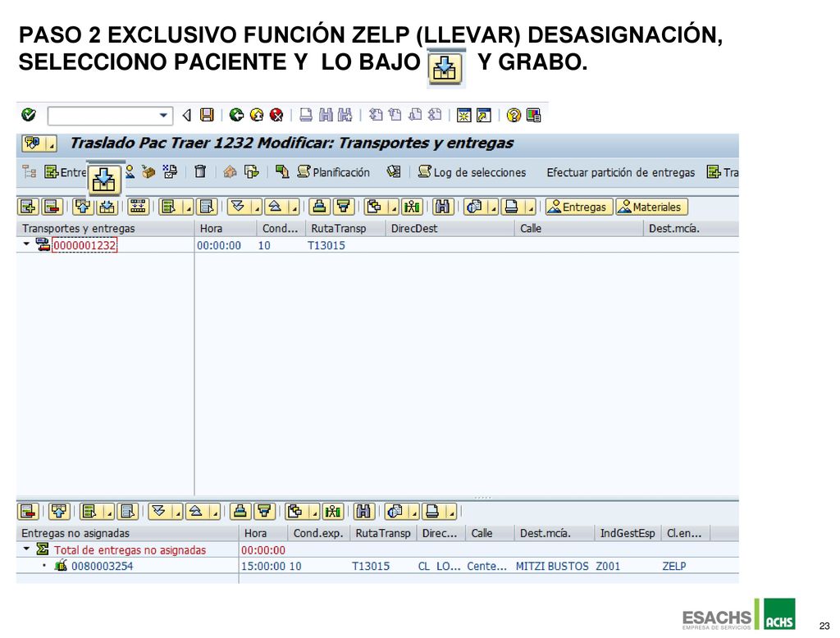This screenshot has height=638, width=840.
Task: Collapse the command field with triangle
Action: pos(186,115)
